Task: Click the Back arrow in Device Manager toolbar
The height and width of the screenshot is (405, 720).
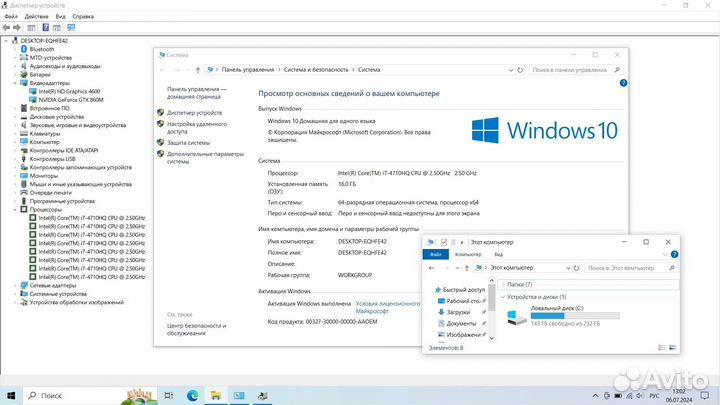Action: (6, 28)
